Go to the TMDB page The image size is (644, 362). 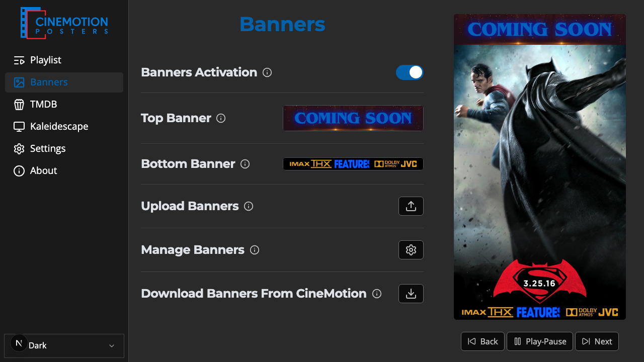(64, 105)
